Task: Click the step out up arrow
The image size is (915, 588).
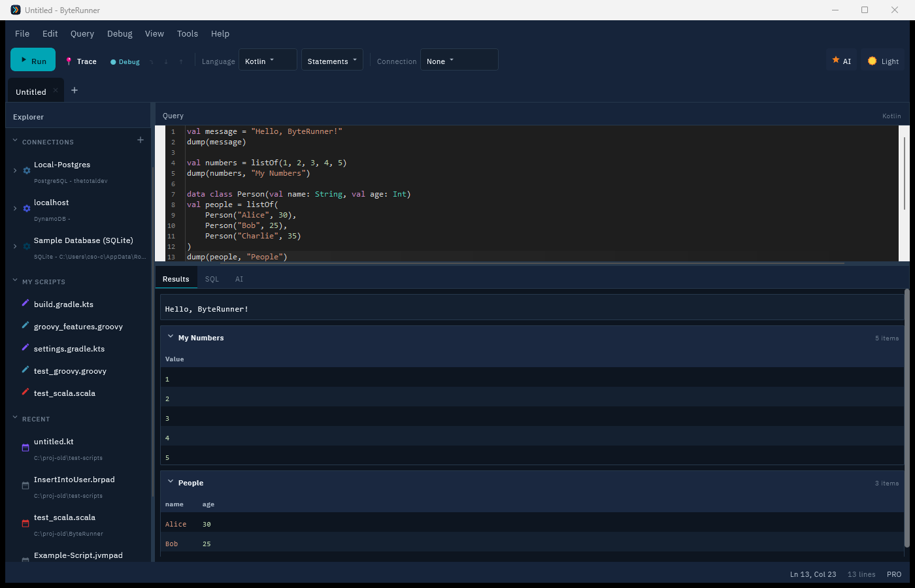Action: click(x=181, y=61)
